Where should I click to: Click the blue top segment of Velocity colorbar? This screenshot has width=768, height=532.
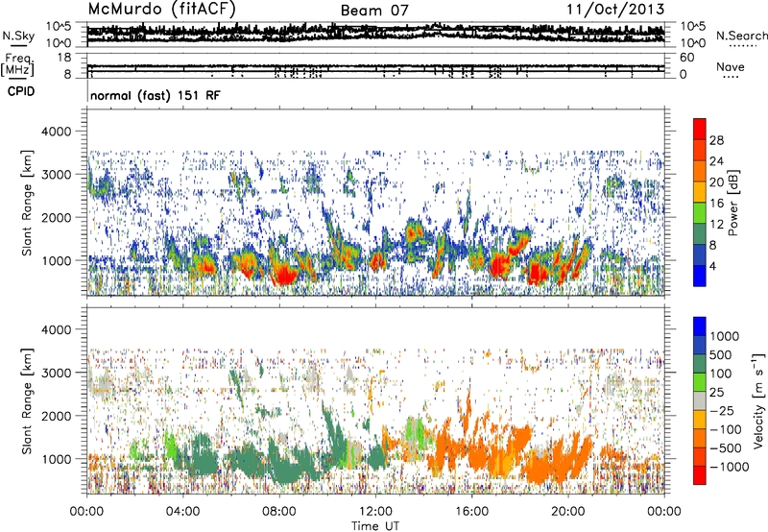pos(700,326)
